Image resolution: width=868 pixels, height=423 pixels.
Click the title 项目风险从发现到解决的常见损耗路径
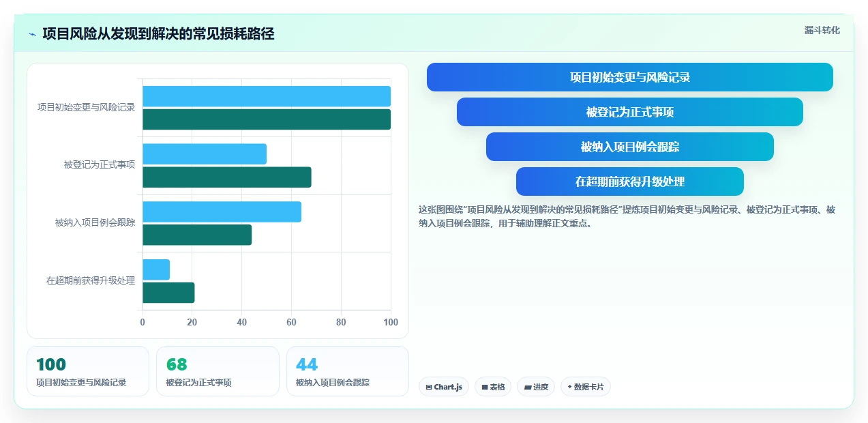(158, 34)
